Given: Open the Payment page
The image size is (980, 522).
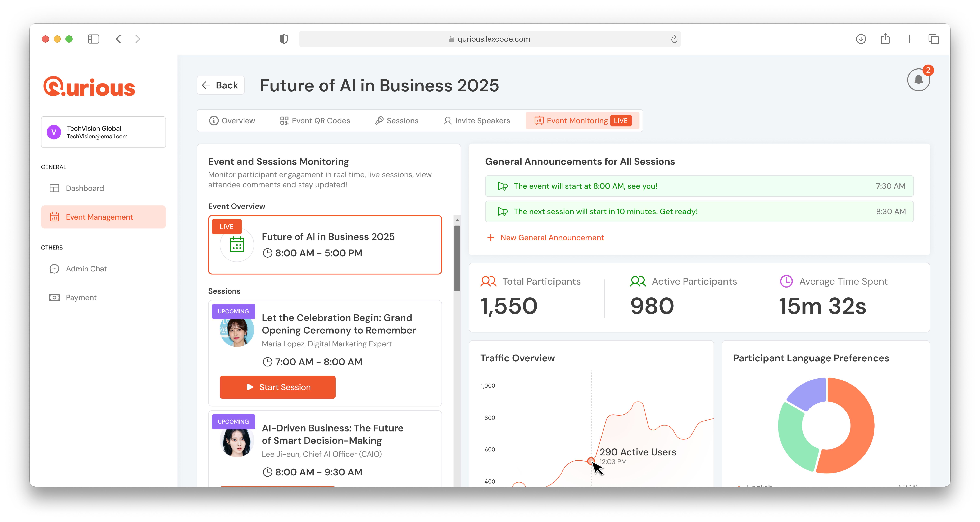Looking at the screenshot, I should click(104, 297).
